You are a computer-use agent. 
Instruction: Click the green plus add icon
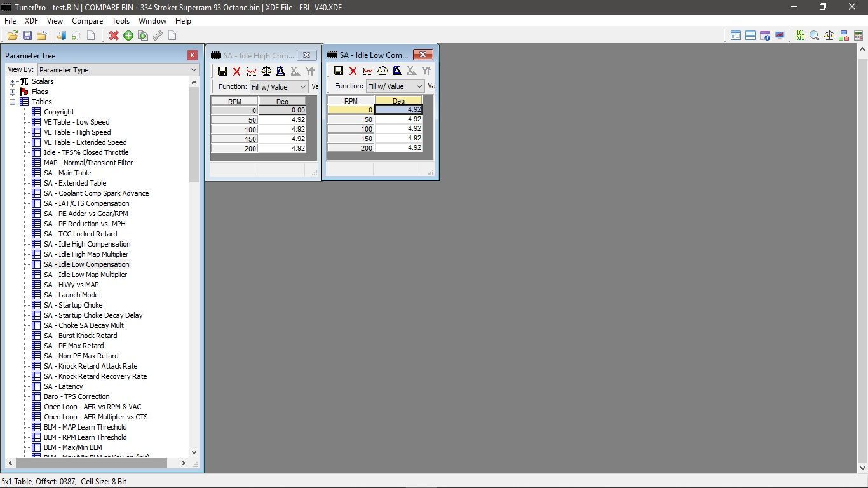128,36
